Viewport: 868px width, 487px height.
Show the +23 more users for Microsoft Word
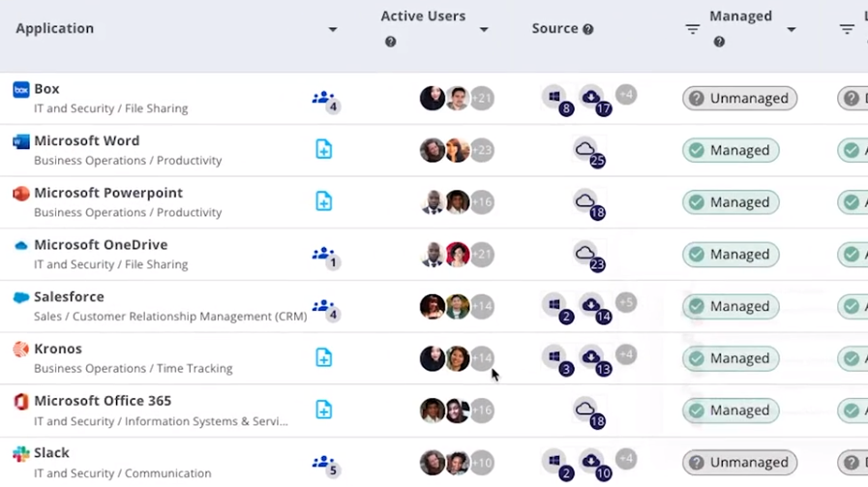(482, 150)
